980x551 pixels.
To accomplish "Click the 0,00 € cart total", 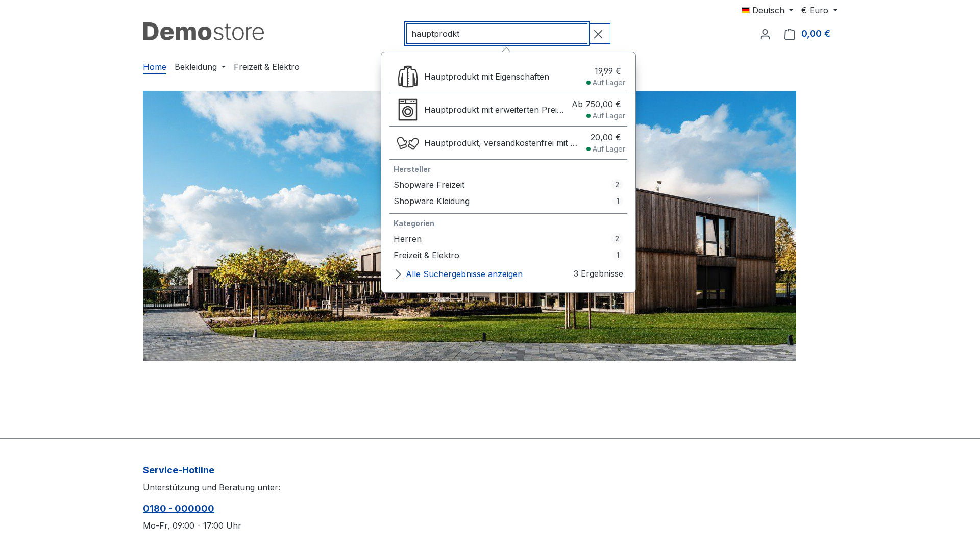I will 816,34.
